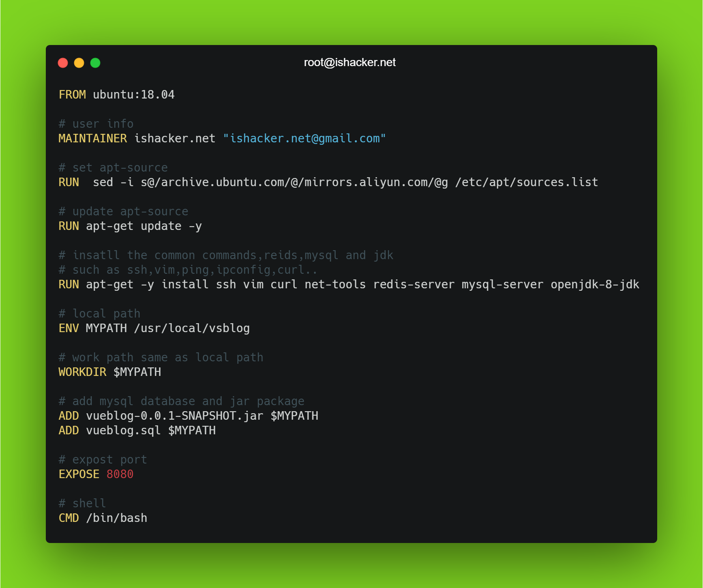The image size is (703, 588).
Task: Click the FROM keyword on first line
Action: tap(72, 94)
